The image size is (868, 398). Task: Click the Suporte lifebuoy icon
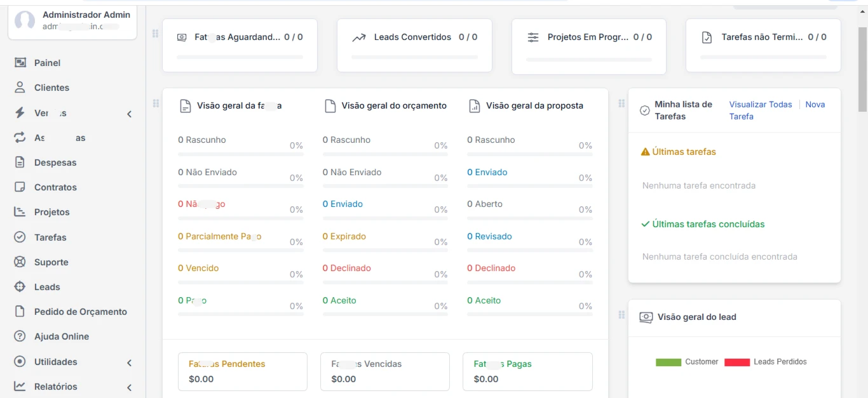point(20,262)
